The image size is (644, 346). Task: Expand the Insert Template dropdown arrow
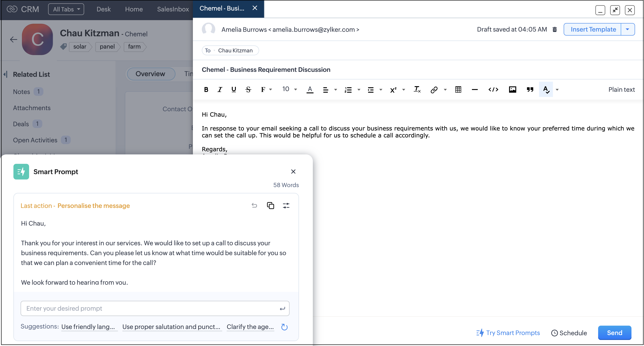[627, 30]
